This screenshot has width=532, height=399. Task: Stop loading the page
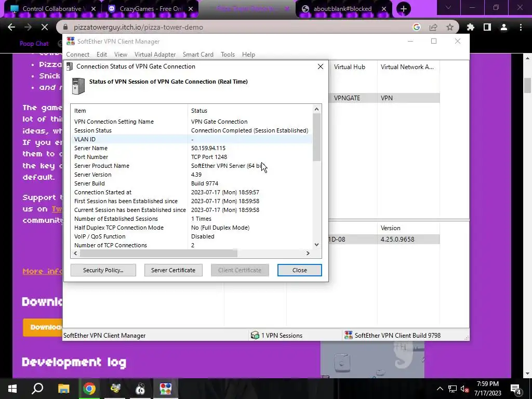(x=45, y=27)
